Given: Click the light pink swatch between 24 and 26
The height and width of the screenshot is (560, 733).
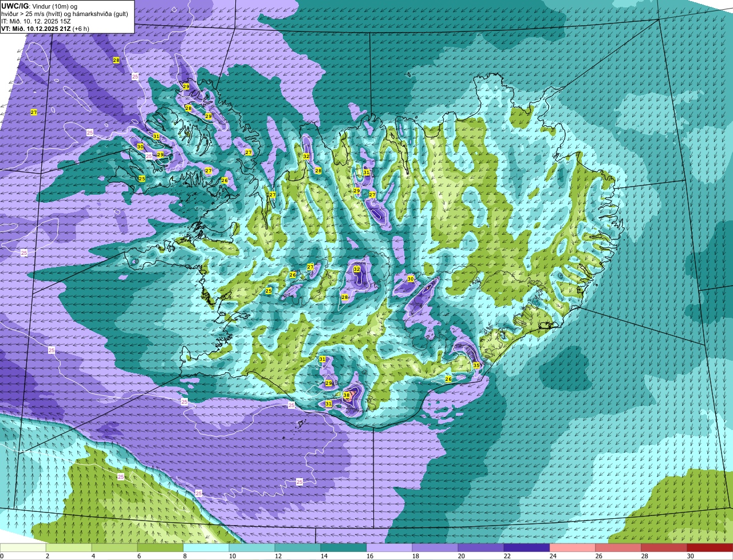Looking at the screenshot, I should point(573,547).
